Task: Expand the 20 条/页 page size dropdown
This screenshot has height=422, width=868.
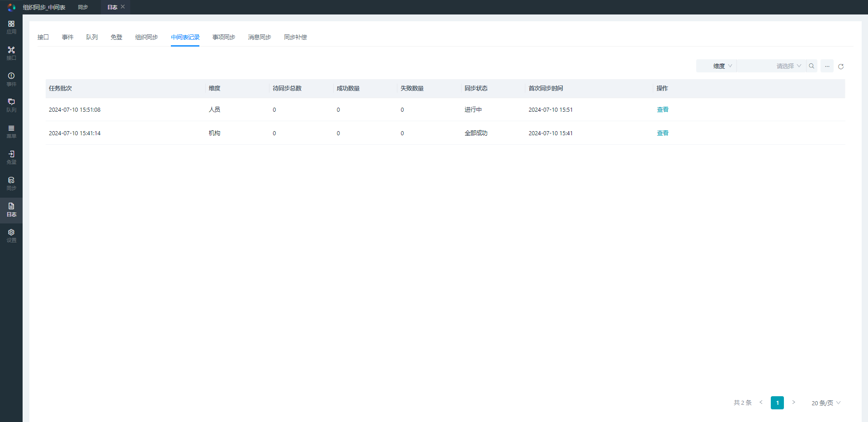Action: click(826, 403)
